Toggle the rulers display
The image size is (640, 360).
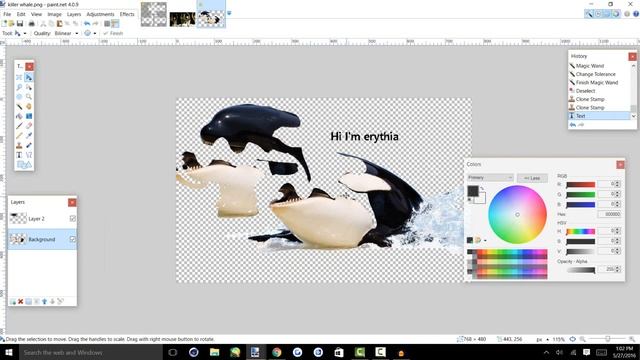(115, 24)
